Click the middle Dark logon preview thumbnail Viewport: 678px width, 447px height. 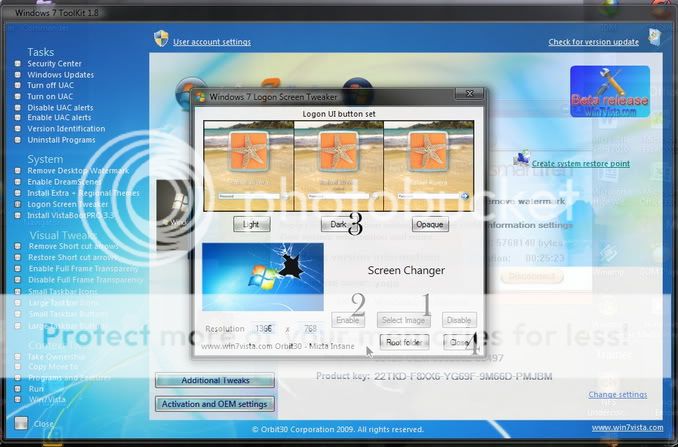click(x=339, y=166)
